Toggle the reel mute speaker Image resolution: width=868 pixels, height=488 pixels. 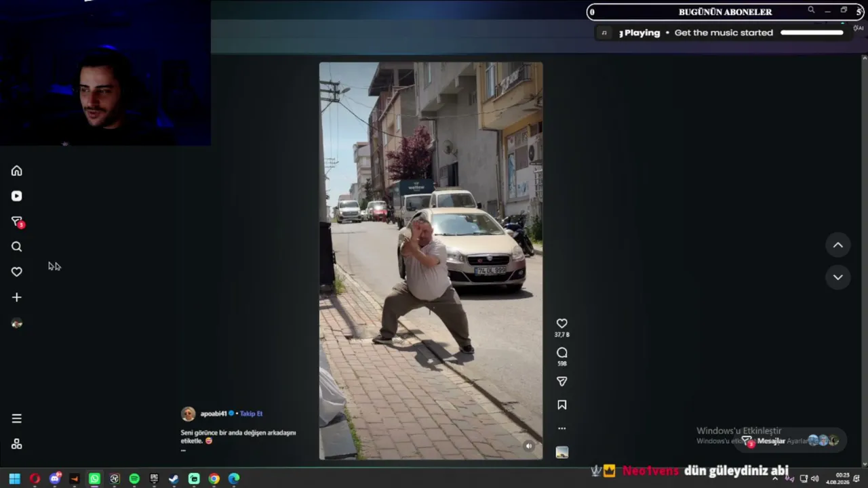(x=529, y=446)
